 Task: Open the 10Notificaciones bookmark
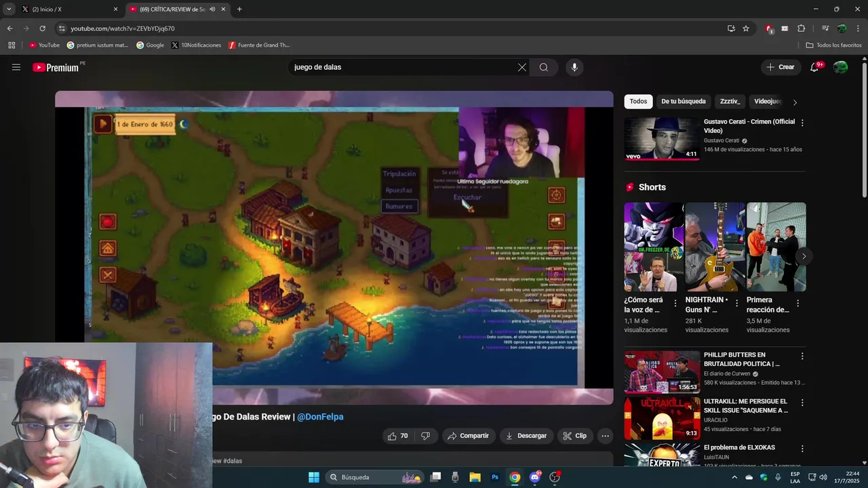[196, 45]
